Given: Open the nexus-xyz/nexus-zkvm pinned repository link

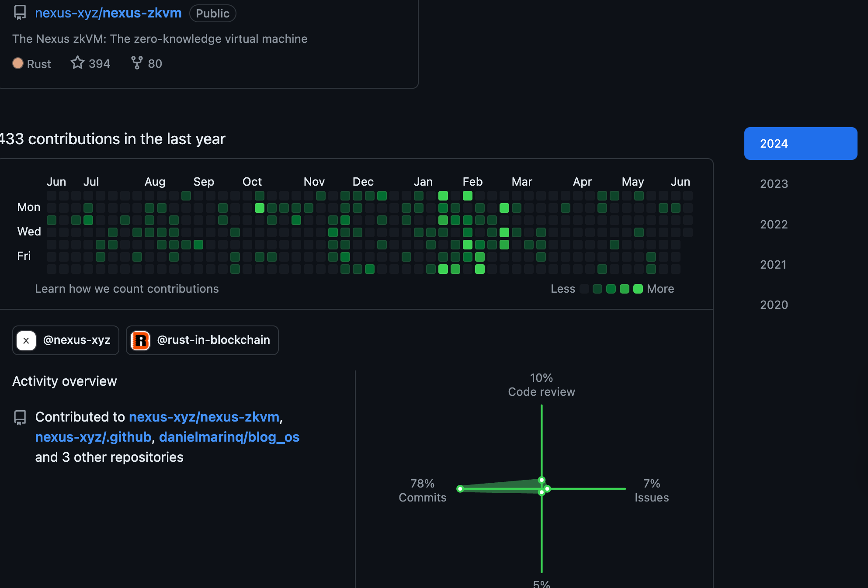Looking at the screenshot, I should [x=108, y=13].
